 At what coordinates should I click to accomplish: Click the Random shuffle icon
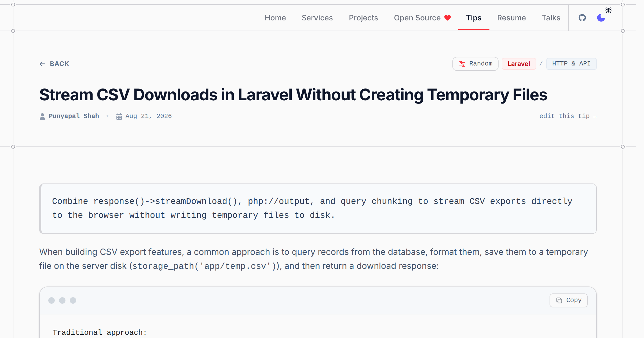click(462, 64)
